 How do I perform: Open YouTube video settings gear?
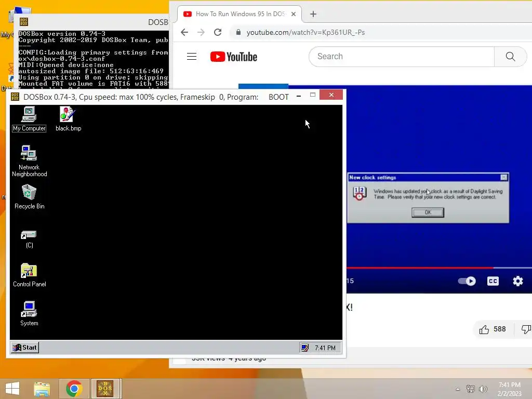pos(518,281)
